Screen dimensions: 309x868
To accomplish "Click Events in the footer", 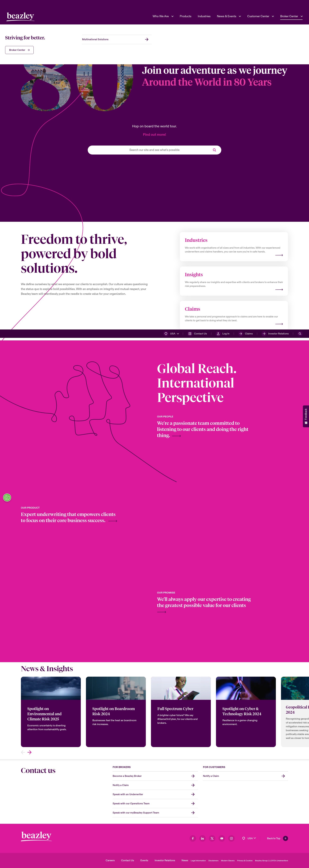I will coord(144,860).
